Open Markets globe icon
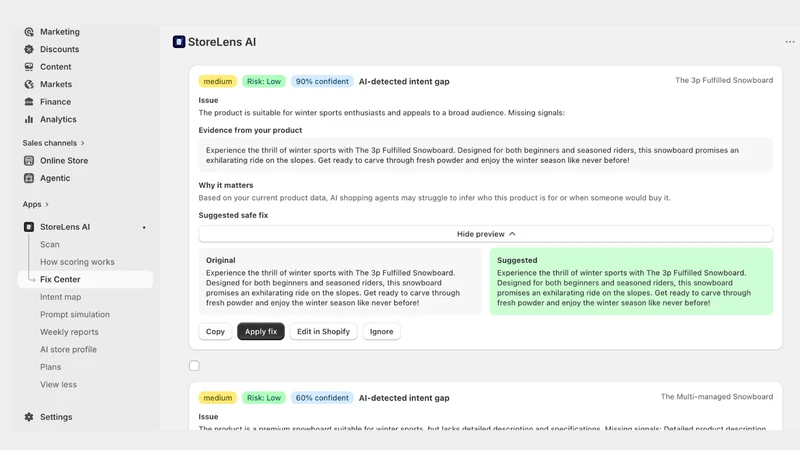The width and height of the screenshot is (800, 450). pos(29,84)
